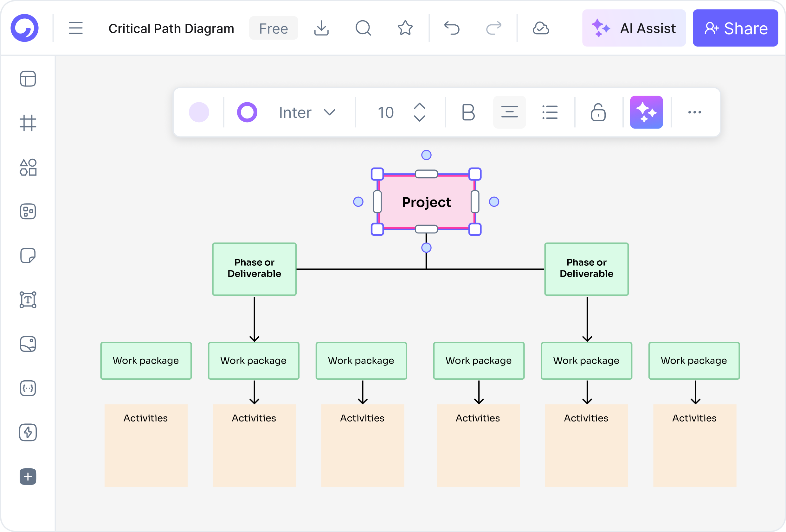Open the lavender fill color swatch

tap(199, 112)
